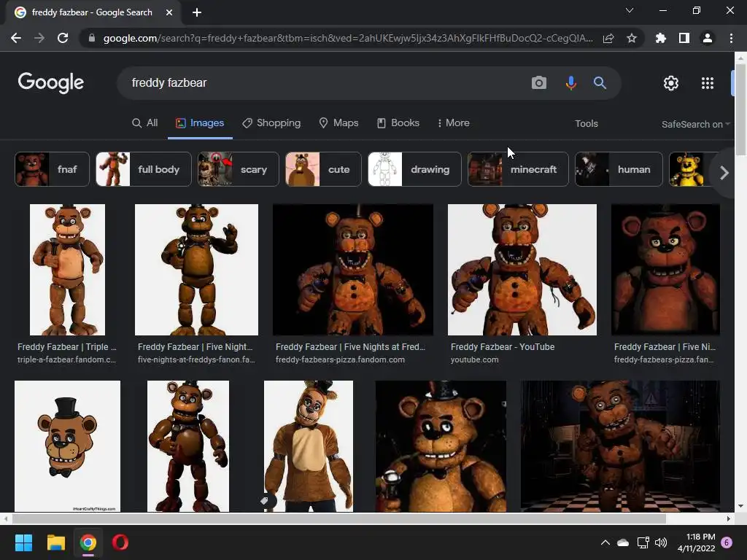
Task: Launch Opera from the taskbar
Action: 120,542
